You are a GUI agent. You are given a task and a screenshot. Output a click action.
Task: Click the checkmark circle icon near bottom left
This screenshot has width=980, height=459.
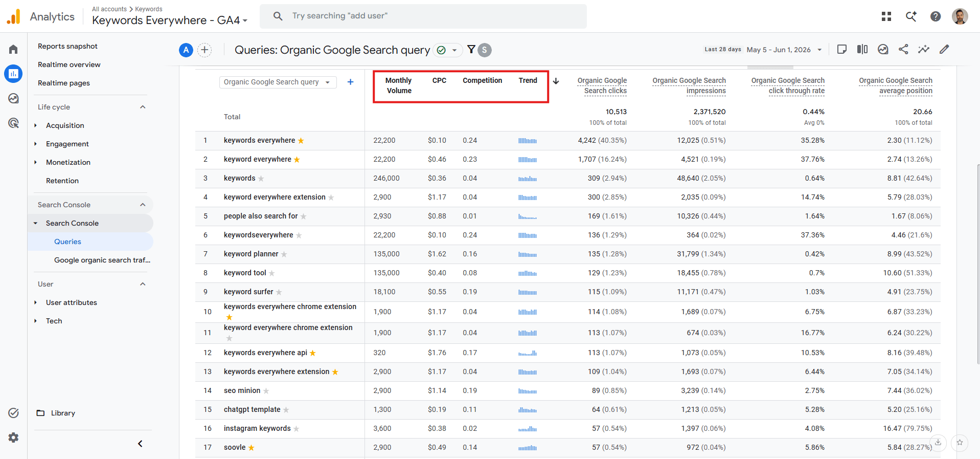click(13, 413)
